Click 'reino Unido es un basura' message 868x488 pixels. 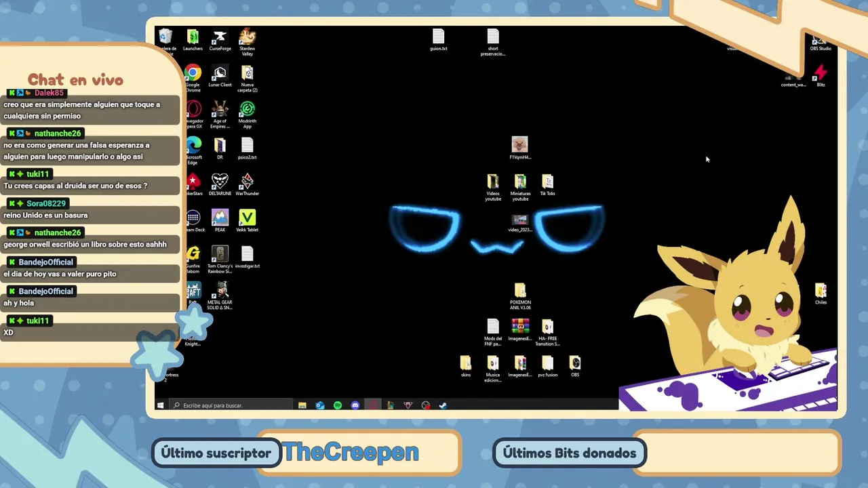coord(45,215)
